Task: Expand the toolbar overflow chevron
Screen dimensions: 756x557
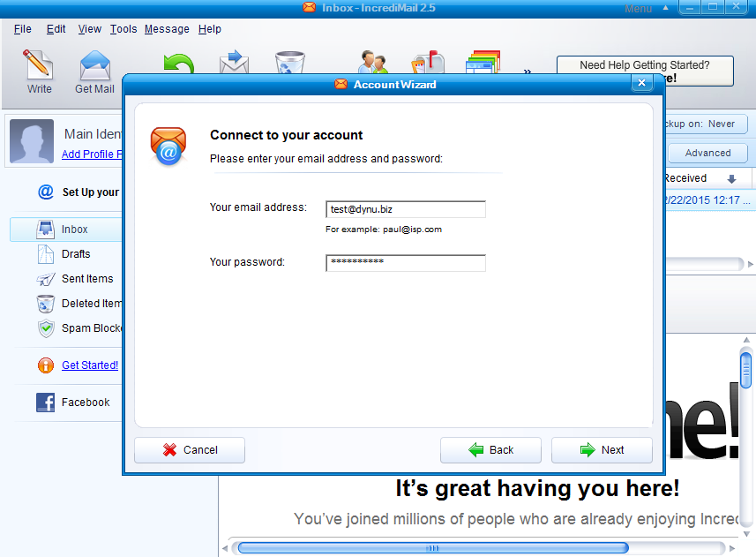Action: tap(528, 72)
